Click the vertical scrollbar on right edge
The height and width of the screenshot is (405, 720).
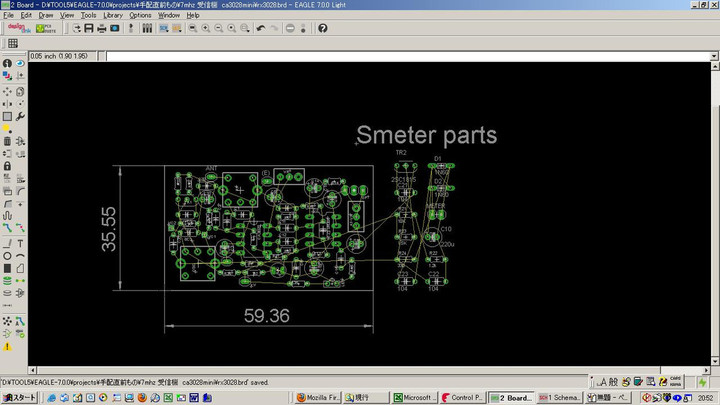pos(716,210)
